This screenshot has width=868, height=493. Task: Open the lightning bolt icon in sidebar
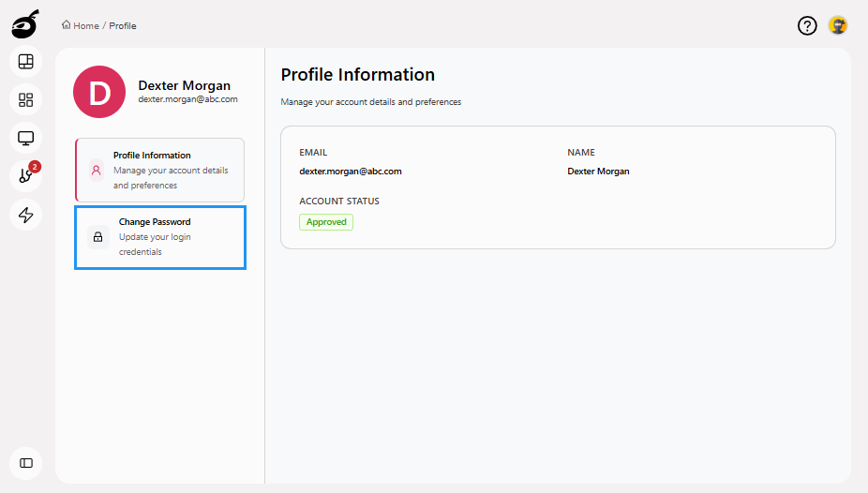pyautogui.click(x=26, y=215)
